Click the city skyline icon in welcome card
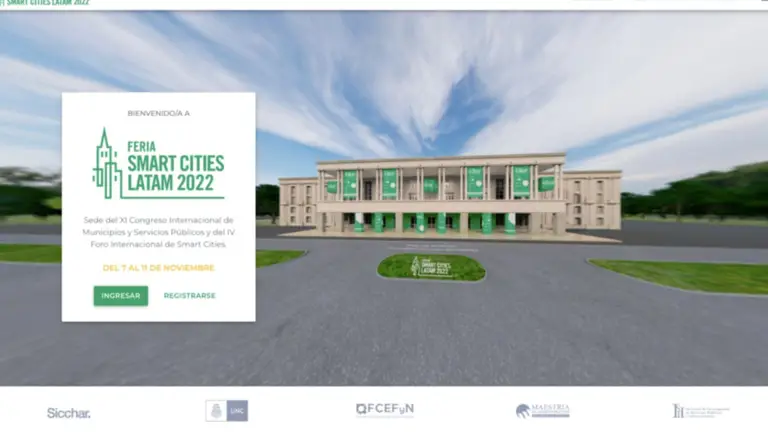The image size is (768, 432). pos(106,164)
